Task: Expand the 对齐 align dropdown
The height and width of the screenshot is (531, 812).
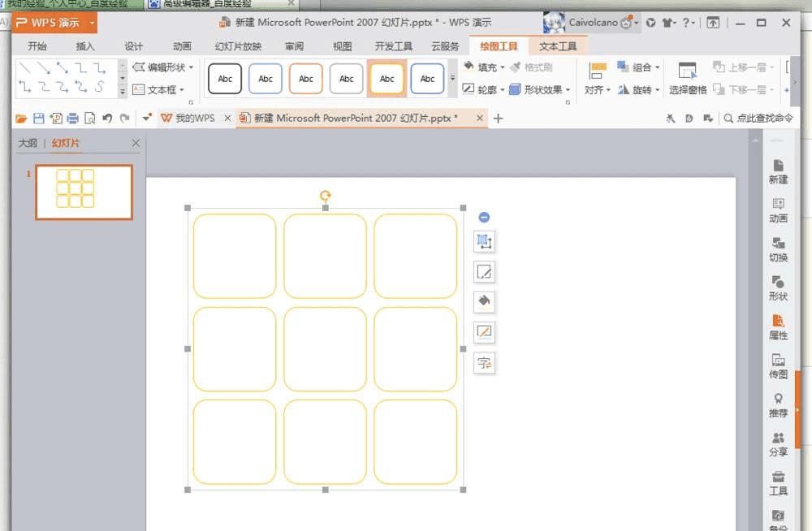Action: [x=598, y=90]
